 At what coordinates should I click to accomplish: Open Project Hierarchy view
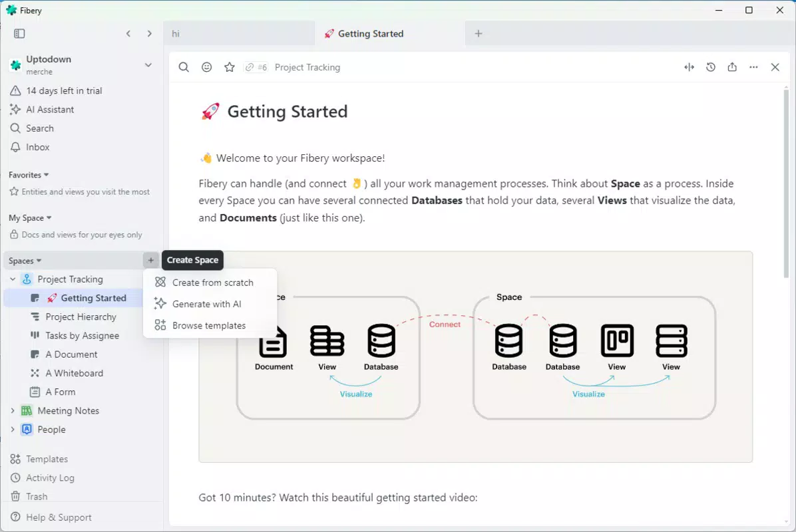pos(81,317)
